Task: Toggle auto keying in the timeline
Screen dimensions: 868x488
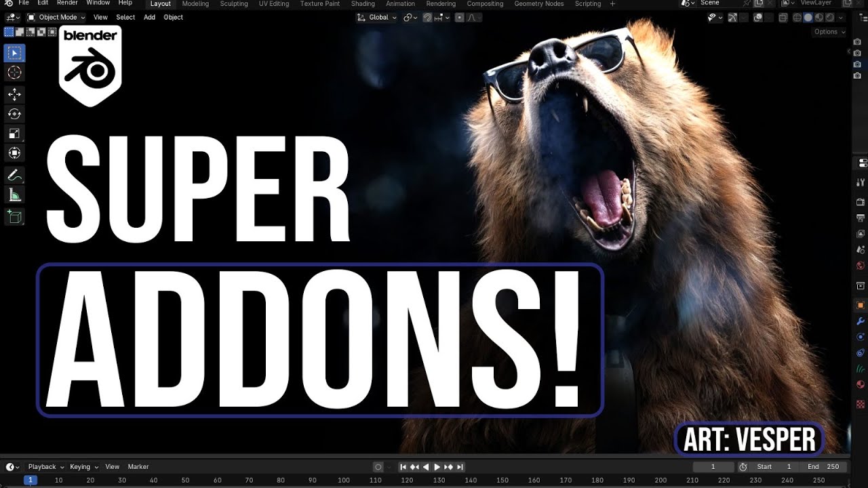Action: tap(378, 467)
